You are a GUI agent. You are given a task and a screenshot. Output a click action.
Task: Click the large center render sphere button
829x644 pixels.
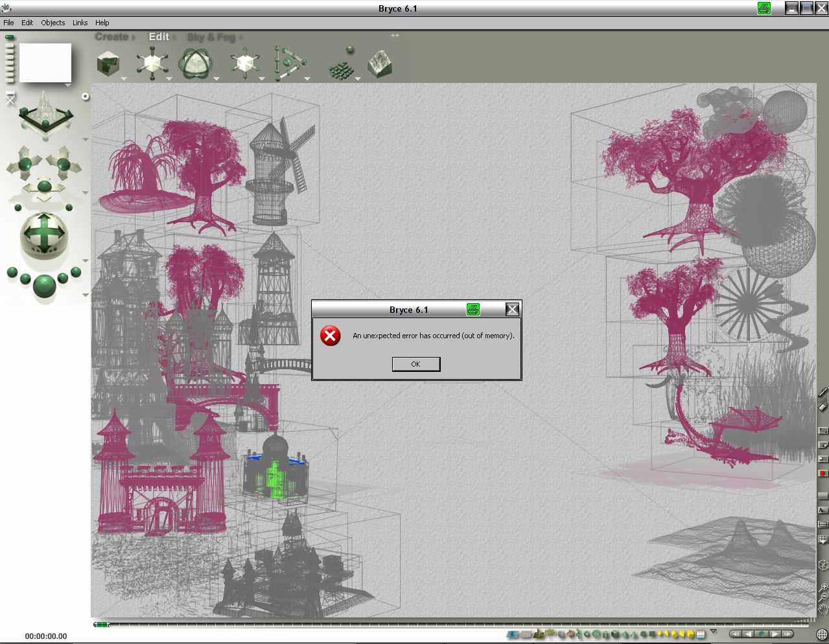coord(44,286)
